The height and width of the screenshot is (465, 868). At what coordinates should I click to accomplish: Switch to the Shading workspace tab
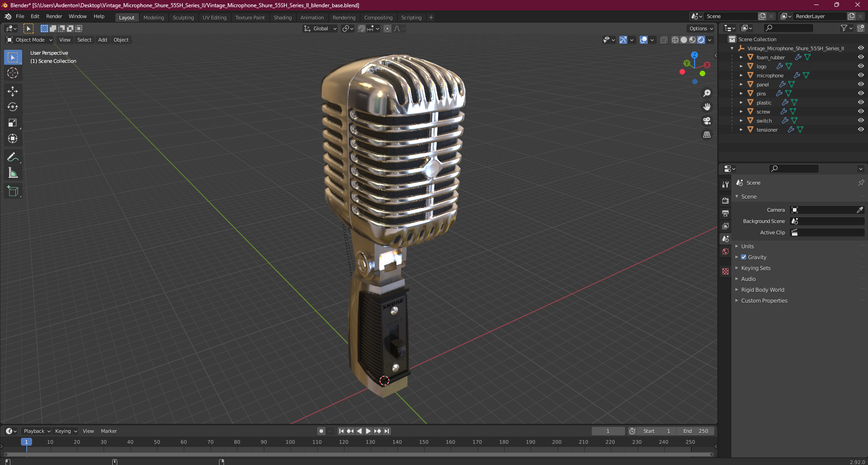point(282,18)
